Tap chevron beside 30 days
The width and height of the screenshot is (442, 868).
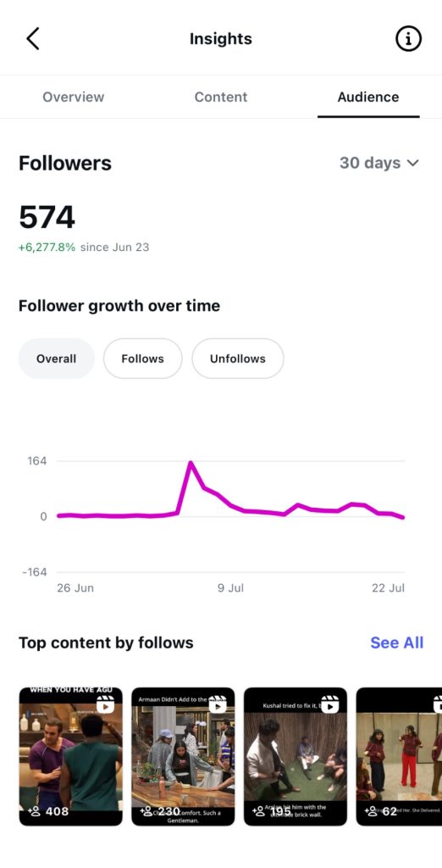click(412, 164)
